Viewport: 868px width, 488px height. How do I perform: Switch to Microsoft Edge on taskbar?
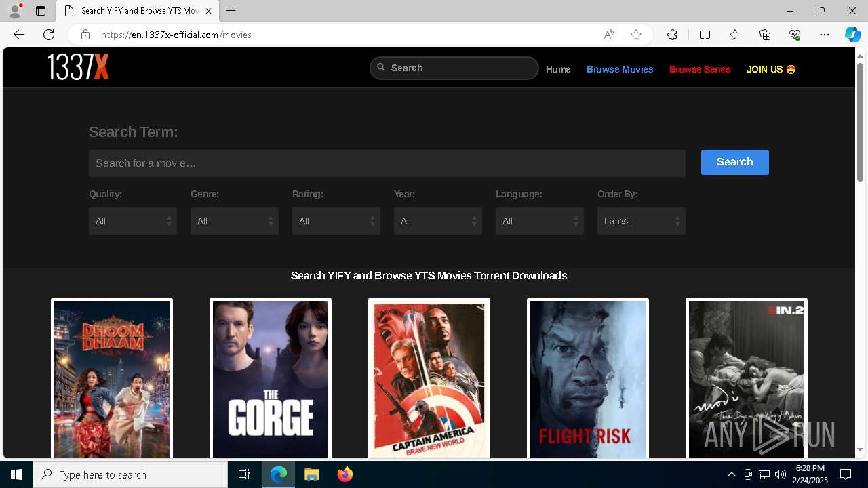[279, 474]
